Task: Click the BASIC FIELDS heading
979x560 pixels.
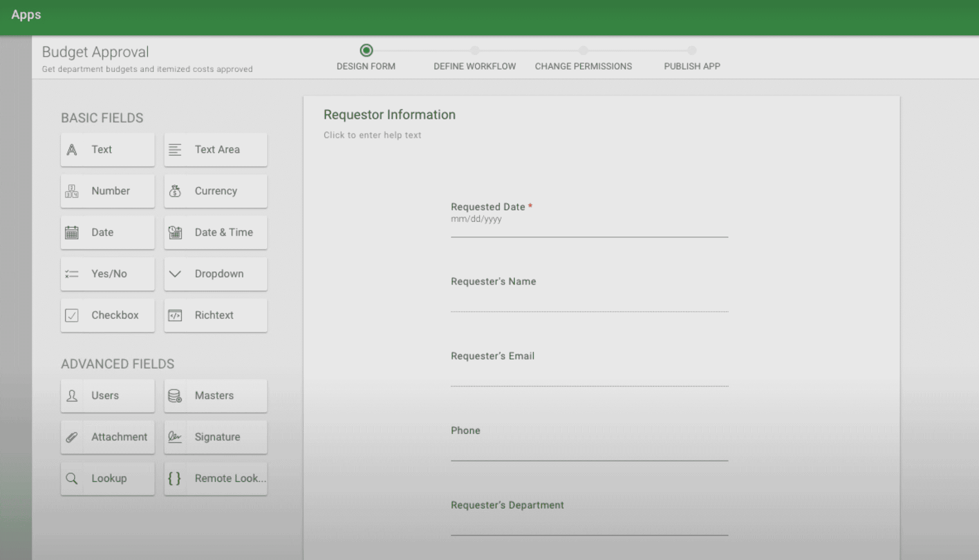Action: point(102,118)
